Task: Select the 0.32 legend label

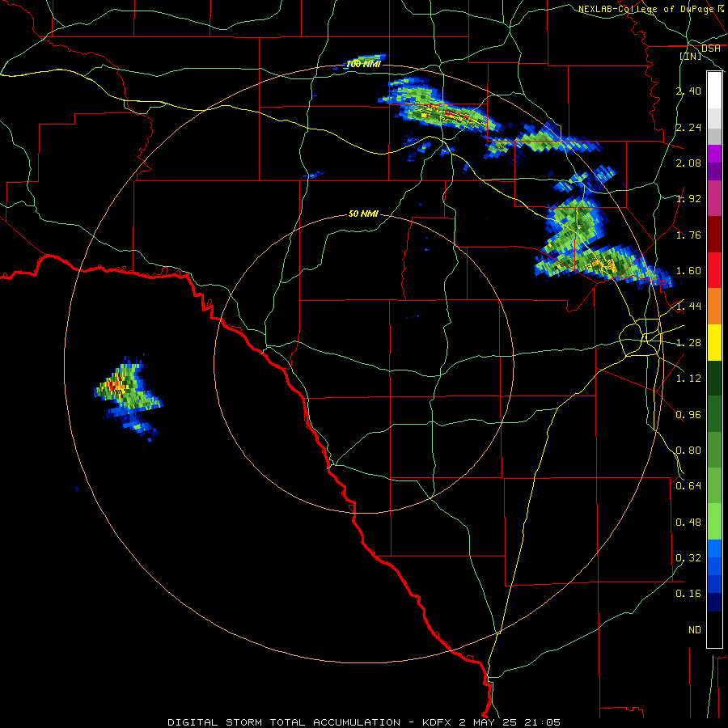Action: [x=688, y=558]
